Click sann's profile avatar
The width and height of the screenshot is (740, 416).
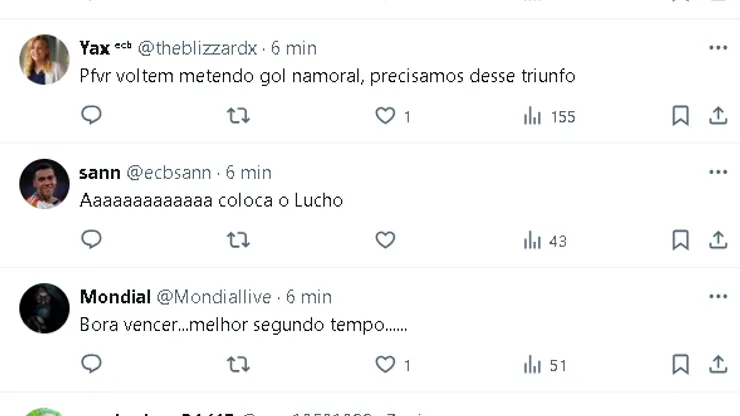point(44,184)
